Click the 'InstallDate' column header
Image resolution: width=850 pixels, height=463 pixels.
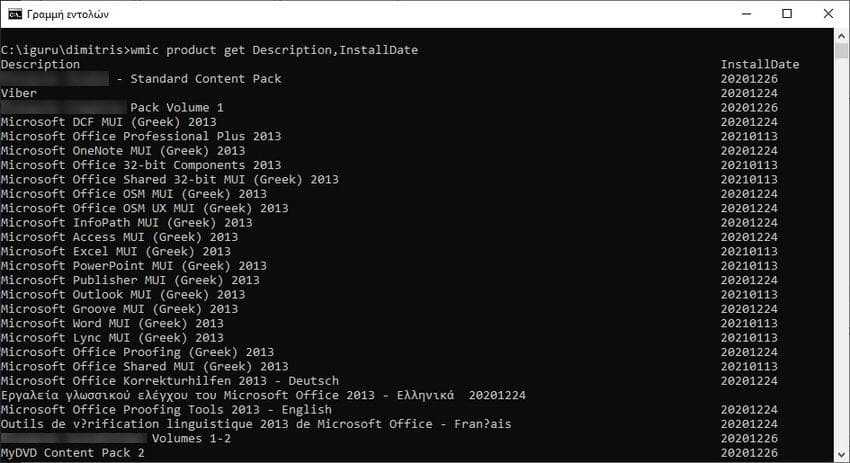[x=759, y=65]
